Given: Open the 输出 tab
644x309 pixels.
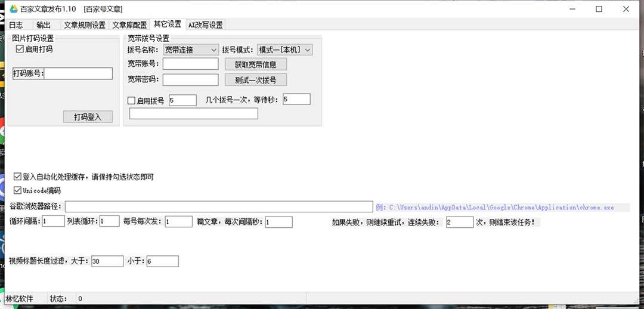Looking at the screenshot, I should pos(44,25).
